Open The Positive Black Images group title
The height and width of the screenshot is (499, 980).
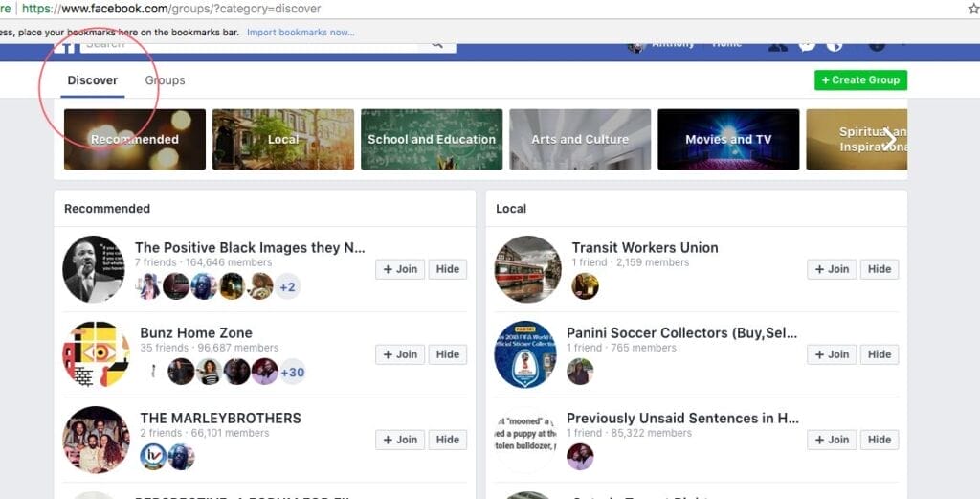click(x=250, y=248)
